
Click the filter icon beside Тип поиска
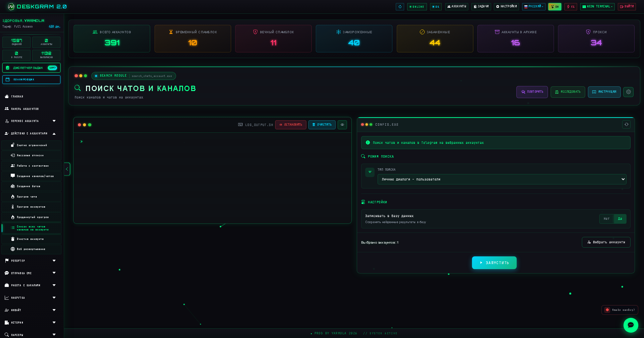[370, 172]
